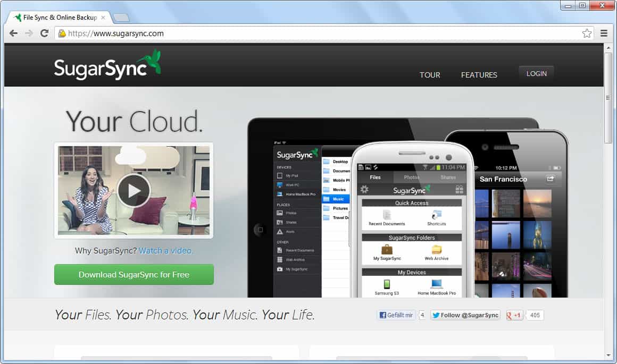The width and height of the screenshot is (617, 364).
Task: Click the Facebook Gefällt mir button
Action: tap(396, 315)
